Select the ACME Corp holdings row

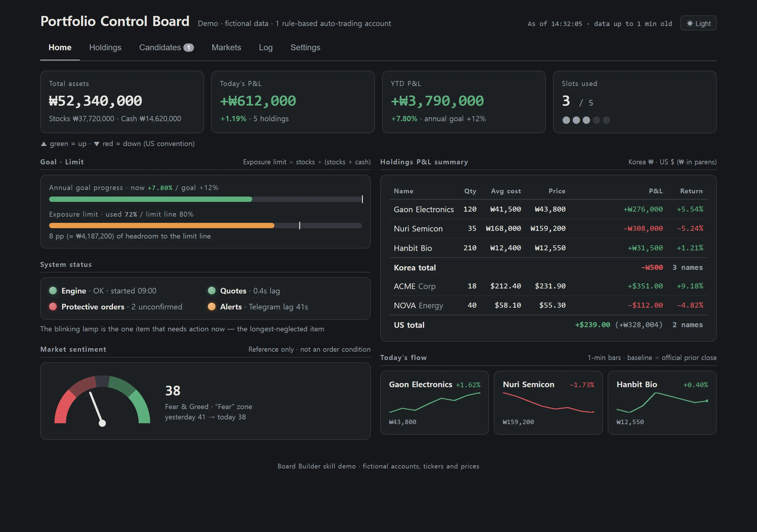point(548,286)
